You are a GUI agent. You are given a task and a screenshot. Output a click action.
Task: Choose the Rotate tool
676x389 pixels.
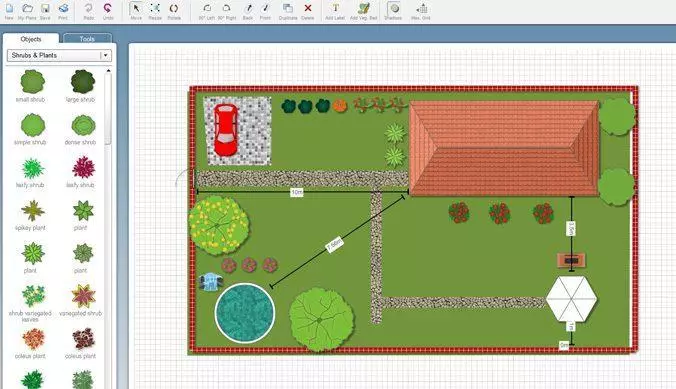tap(174, 12)
